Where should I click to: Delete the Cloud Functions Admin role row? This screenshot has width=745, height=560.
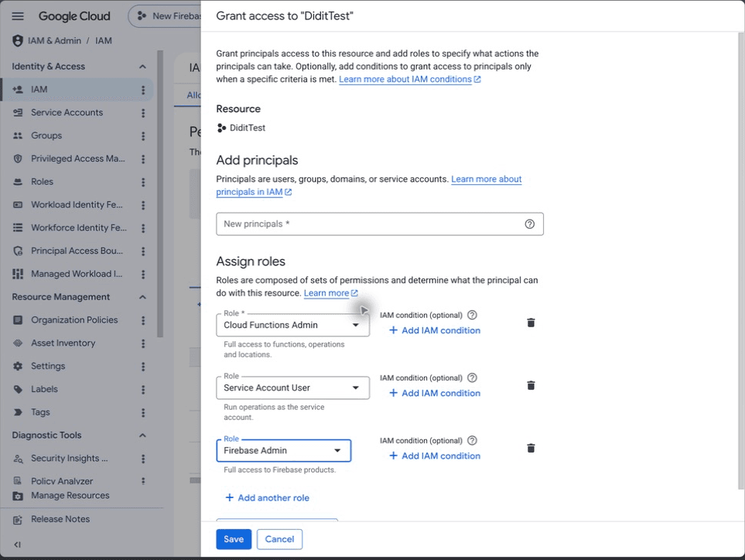[531, 323]
